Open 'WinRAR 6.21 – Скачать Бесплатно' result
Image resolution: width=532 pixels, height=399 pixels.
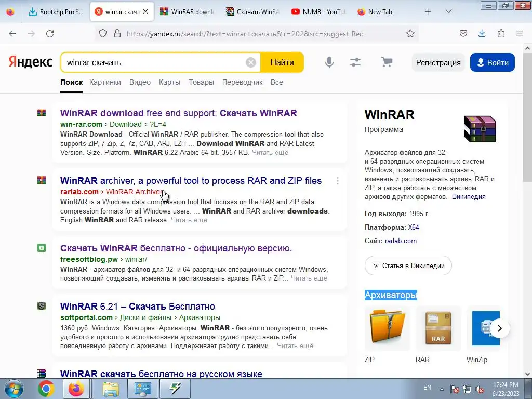point(137,307)
